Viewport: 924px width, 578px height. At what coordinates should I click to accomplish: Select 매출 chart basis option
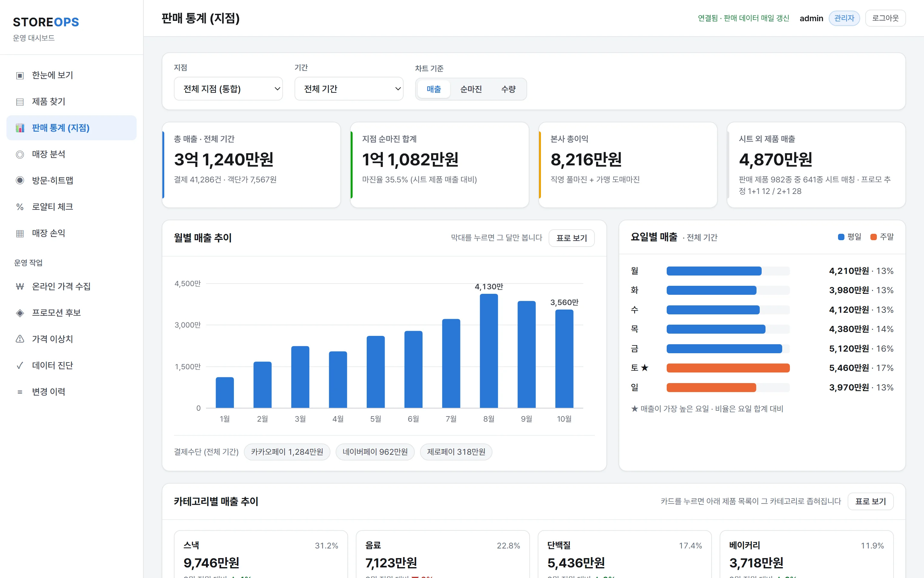coord(434,89)
